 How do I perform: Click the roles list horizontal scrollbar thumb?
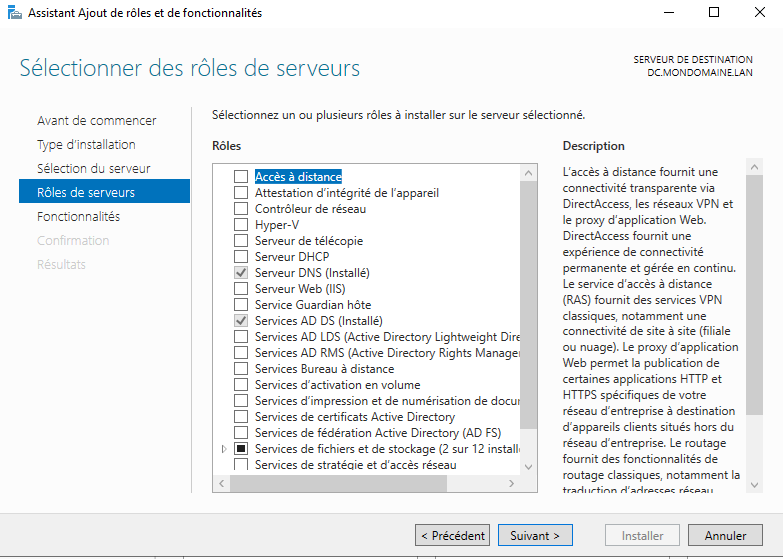point(338,483)
